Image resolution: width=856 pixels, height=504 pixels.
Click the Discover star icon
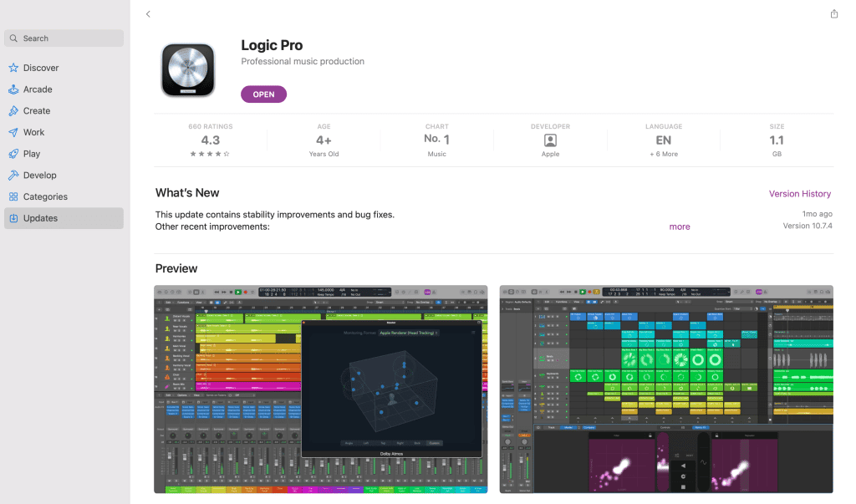coord(13,68)
